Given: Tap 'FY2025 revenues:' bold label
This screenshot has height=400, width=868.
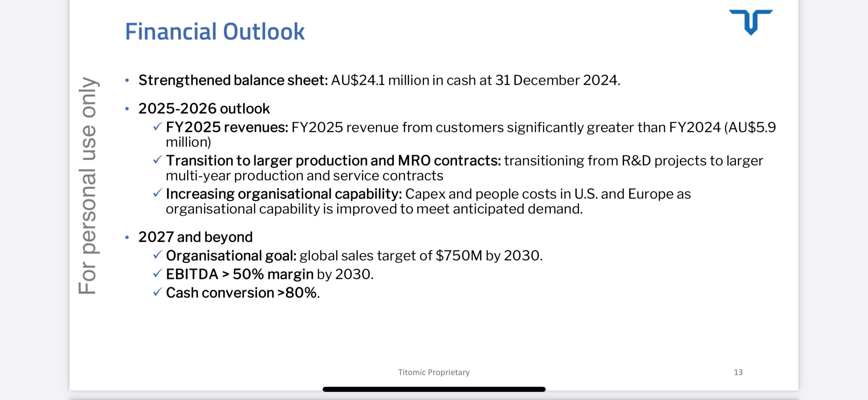Looking at the screenshot, I should tap(227, 127).
